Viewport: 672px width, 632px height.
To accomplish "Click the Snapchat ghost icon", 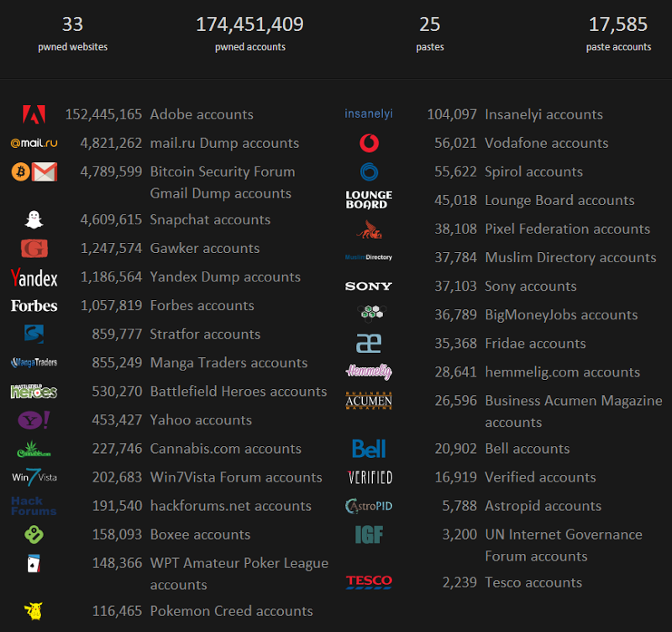I will coord(34,219).
